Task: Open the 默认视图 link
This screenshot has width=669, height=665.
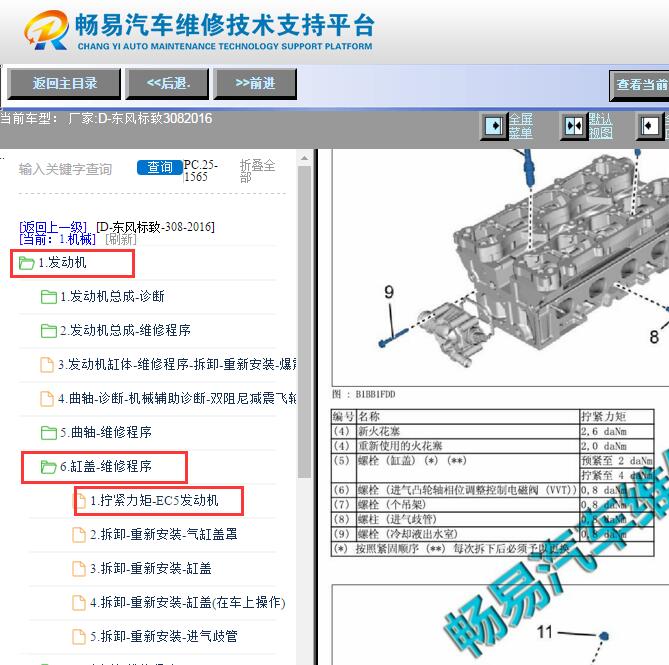Action: tap(601, 126)
